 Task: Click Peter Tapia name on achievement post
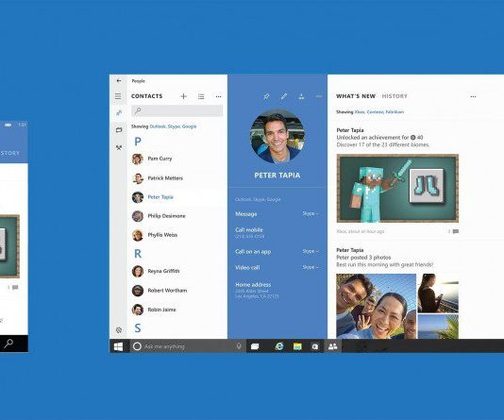point(350,130)
